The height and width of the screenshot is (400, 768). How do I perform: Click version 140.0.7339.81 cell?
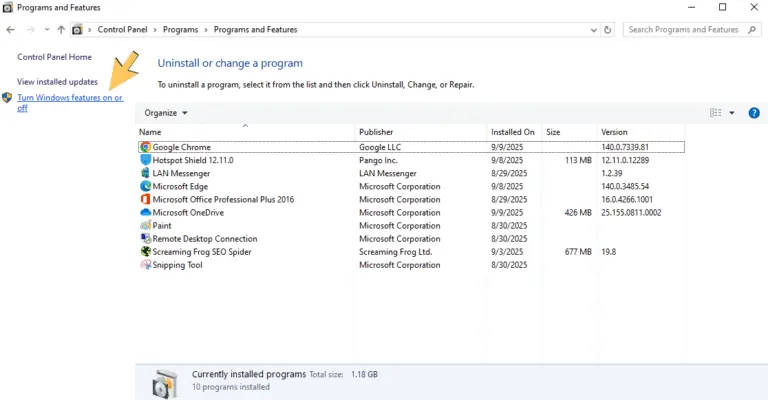(625, 147)
